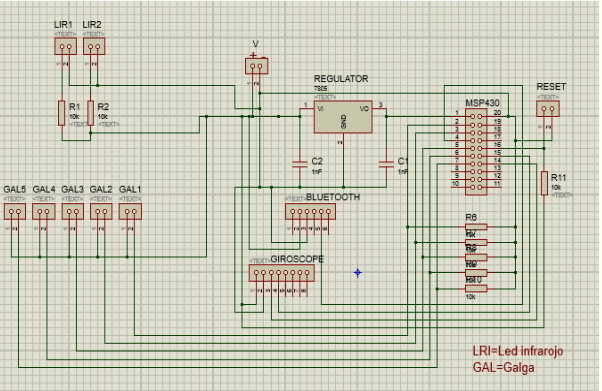Select the GAL3 connector component
This screenshot has height=391, width=602.
pos(73,212)
